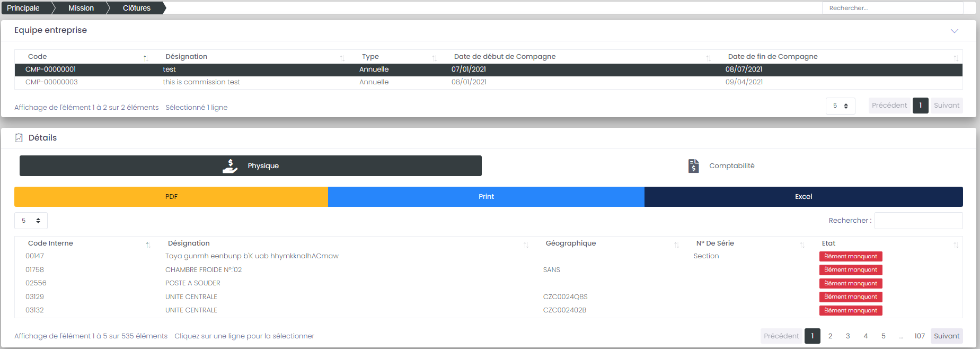This screenshot has height=349, width=980.
Task: Click the Physique hand-with-dollar icon
Action: coord(230,166)
